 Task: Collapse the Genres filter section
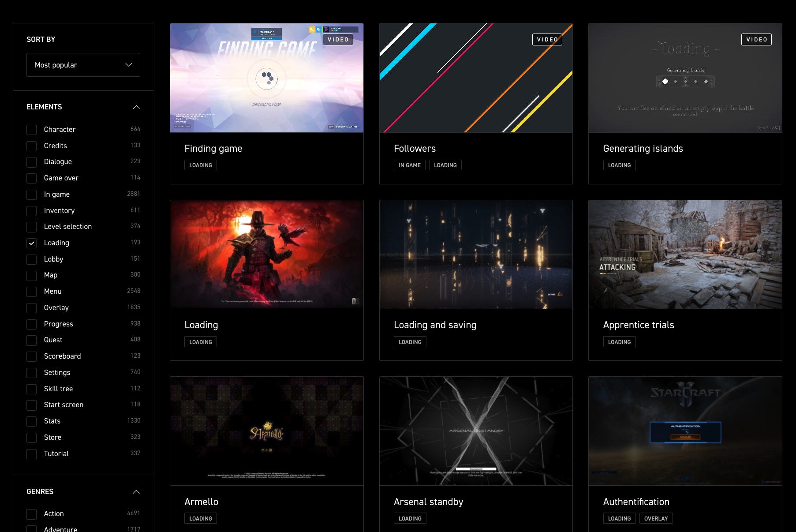pos(136,492)
